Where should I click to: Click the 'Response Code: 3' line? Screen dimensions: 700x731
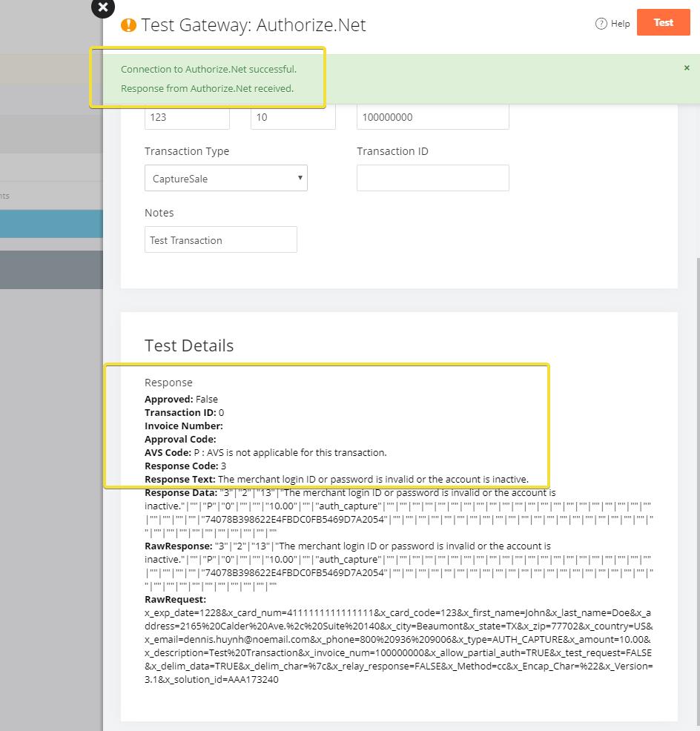185,466
